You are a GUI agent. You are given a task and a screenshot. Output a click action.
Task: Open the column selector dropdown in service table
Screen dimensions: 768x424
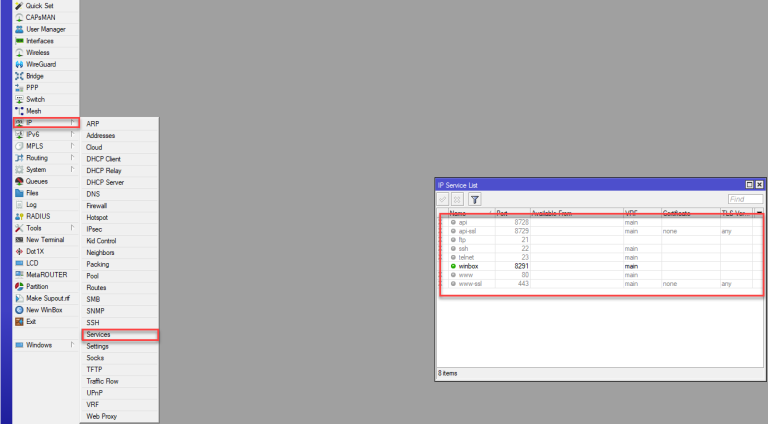click(x=759, y=213)
